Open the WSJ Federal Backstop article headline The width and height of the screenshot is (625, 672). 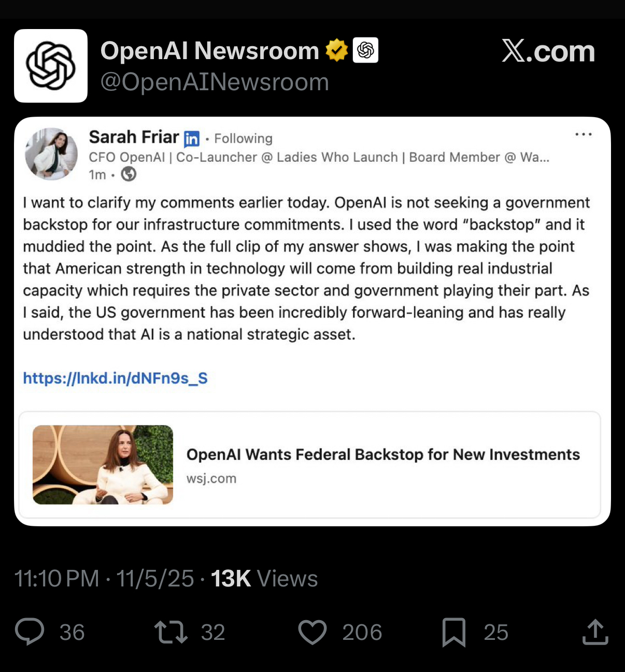click(x=383, y=454)
